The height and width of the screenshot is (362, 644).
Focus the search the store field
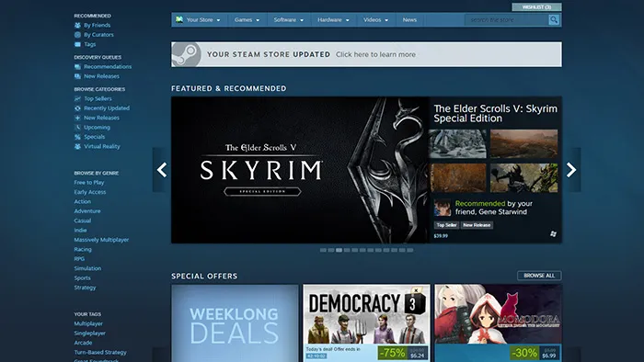[x=507, y=19]
